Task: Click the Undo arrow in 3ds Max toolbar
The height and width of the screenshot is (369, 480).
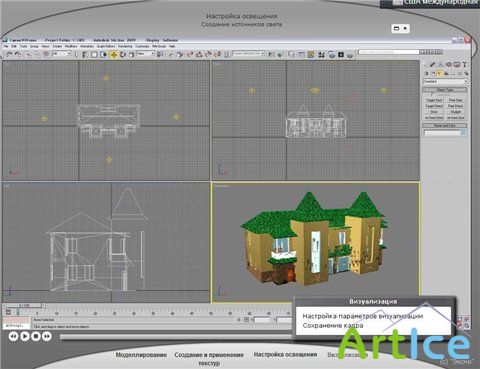Action: [9, 54]
